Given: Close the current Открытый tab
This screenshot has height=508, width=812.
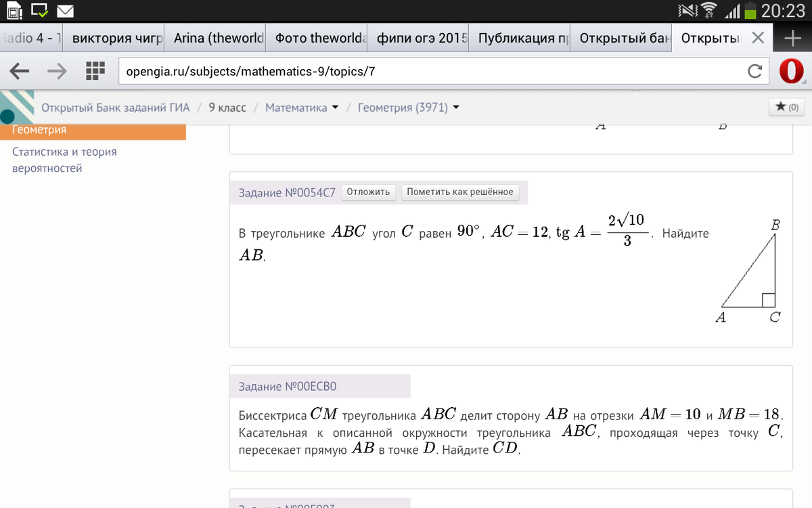Looking at the screenshot, I should [x=759, y=38].
